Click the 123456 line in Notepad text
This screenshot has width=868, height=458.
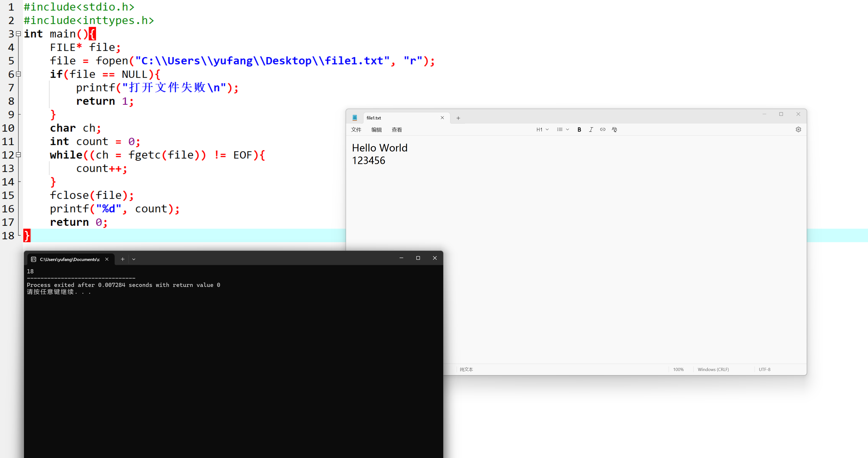[369, 161]
